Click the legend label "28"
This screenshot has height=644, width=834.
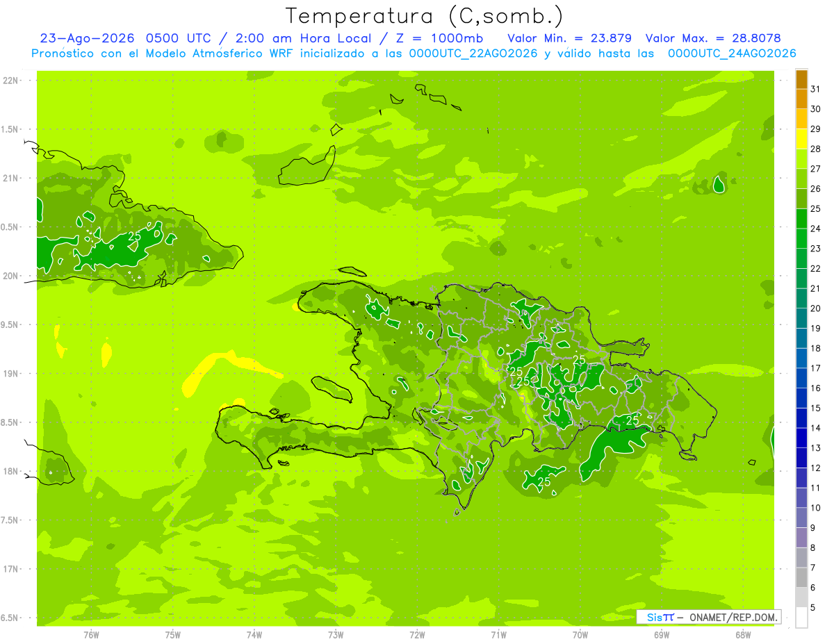(815, 149)
